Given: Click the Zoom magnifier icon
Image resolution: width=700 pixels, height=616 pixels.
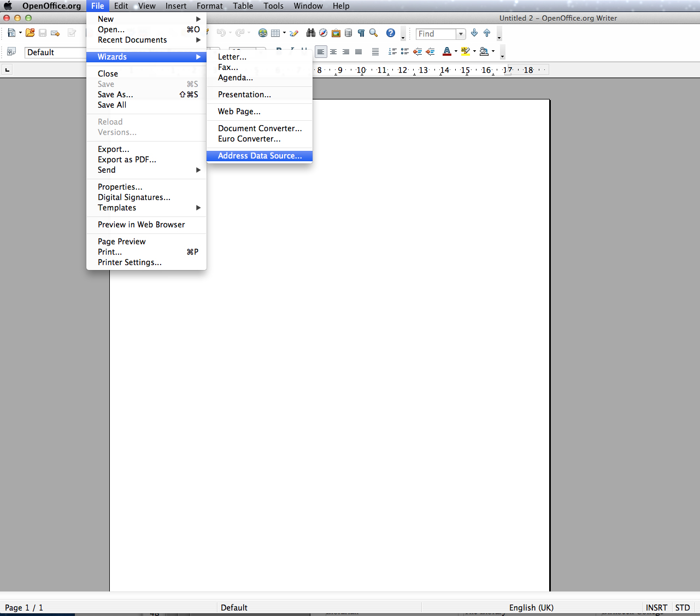Looking at the screenshot, I should click(x=373, y=32).
